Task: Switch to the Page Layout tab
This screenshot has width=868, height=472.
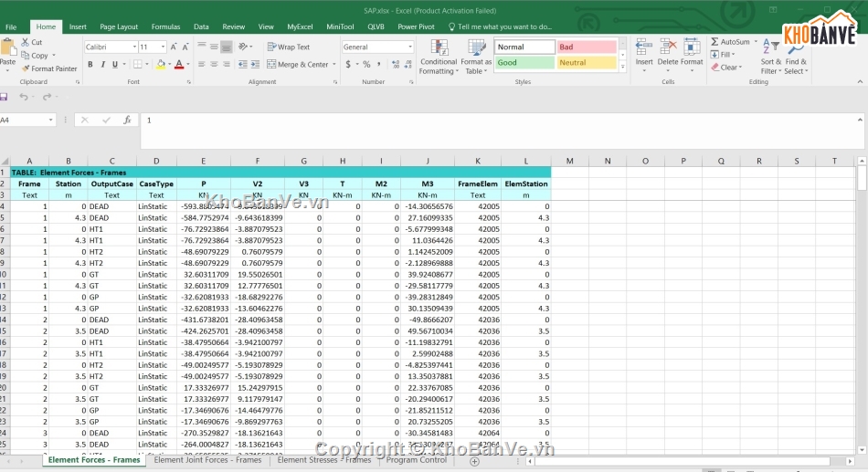Action: pyautogui.click(x=119, y=26)
